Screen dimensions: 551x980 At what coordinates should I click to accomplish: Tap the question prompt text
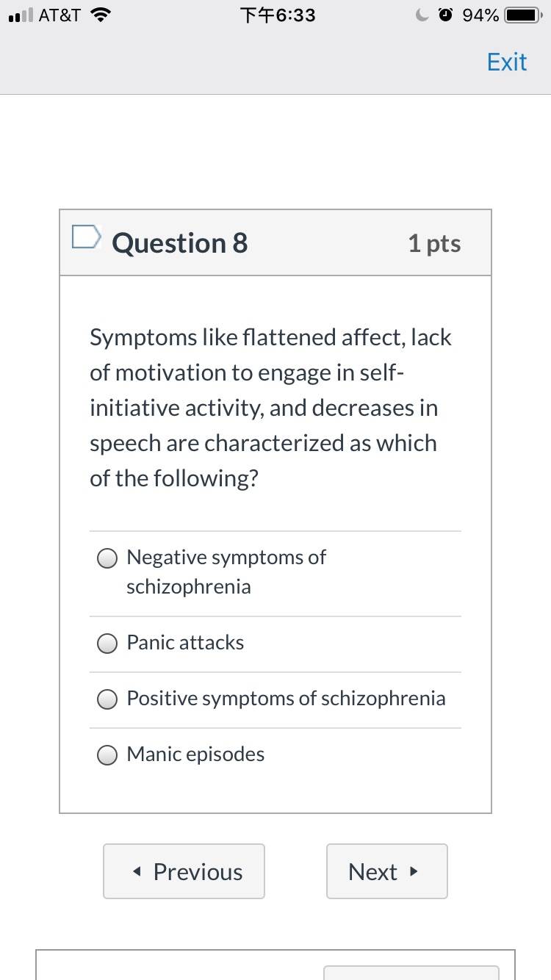pyautogui.click(x=271, y=408)
